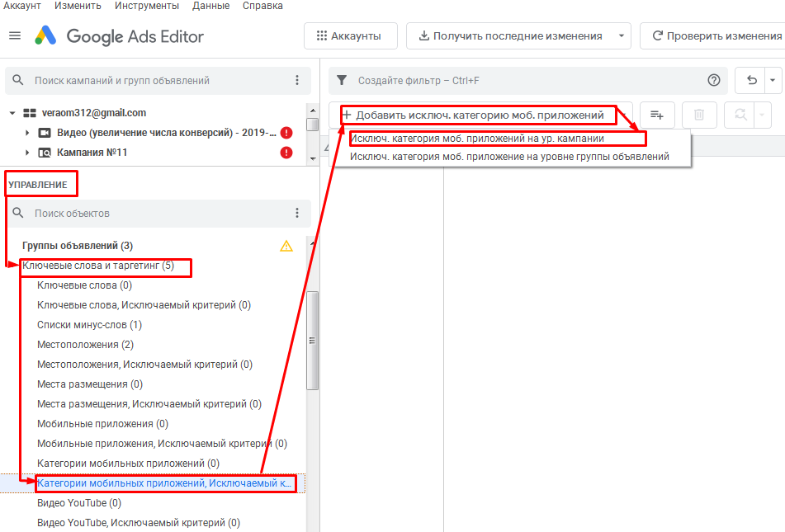Open dropdown next to replace text icon
The height and width of the screenshot is (532, 785).
click(762, 115)
